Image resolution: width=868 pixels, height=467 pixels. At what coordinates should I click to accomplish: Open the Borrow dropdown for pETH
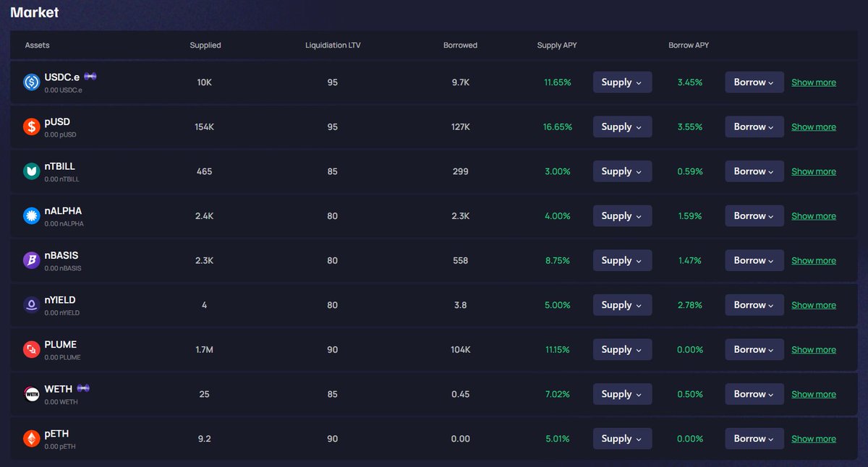pos(754,439)
